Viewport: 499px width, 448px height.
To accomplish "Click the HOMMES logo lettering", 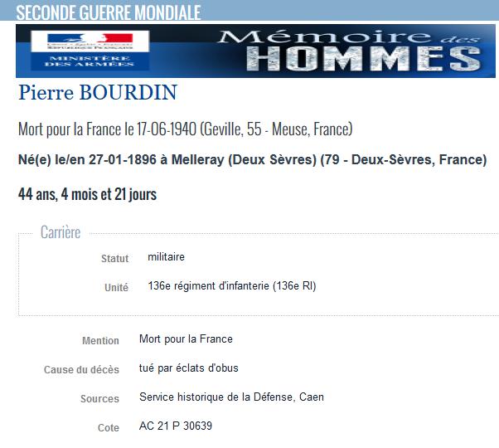I will click(x=364, y=59).
